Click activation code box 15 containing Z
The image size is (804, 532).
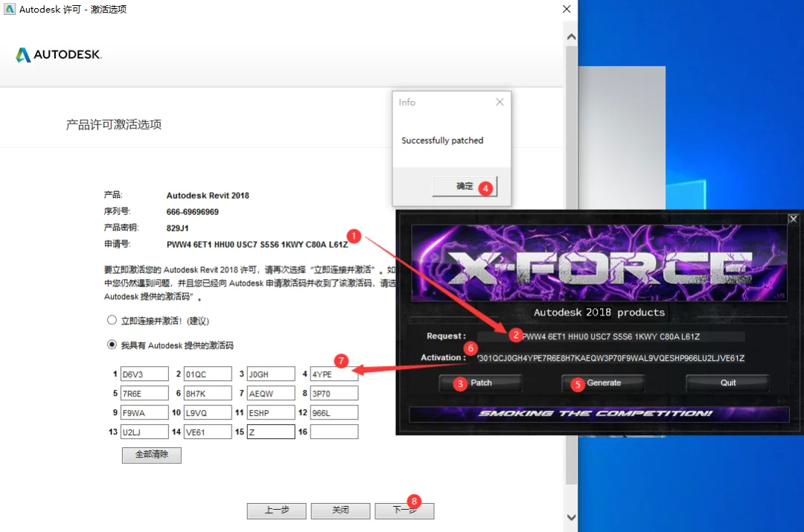[x=271, y=432]
